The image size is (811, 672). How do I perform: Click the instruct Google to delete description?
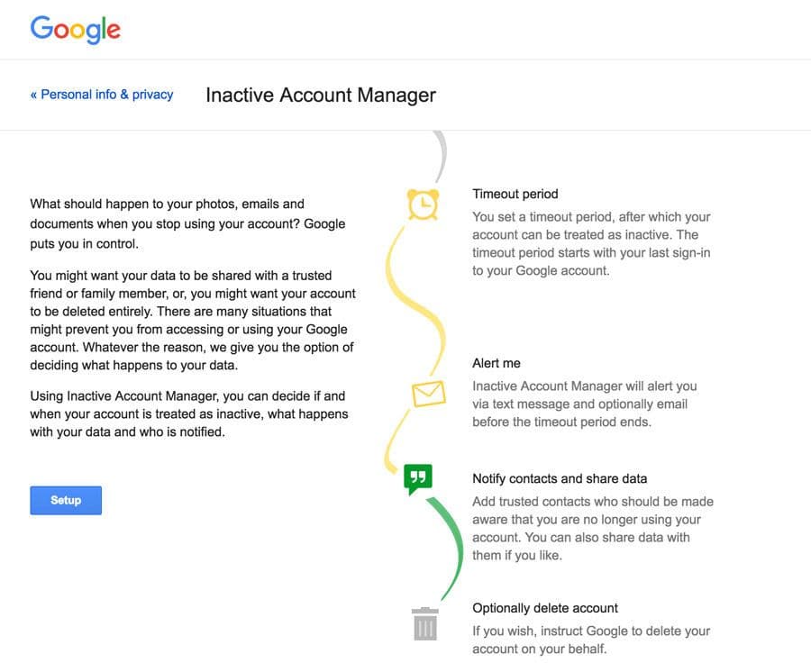591,640
